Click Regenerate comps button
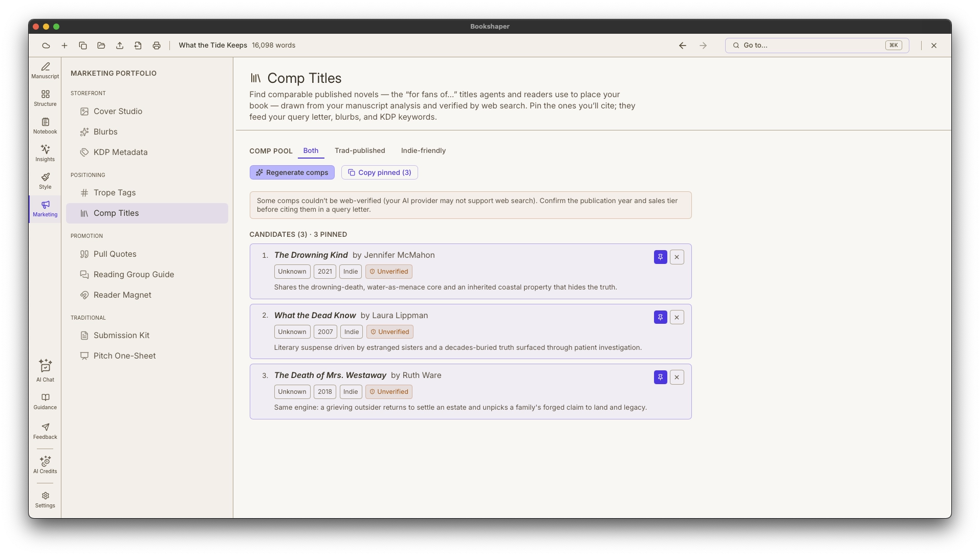980x556 pixels. click(292, 172)
